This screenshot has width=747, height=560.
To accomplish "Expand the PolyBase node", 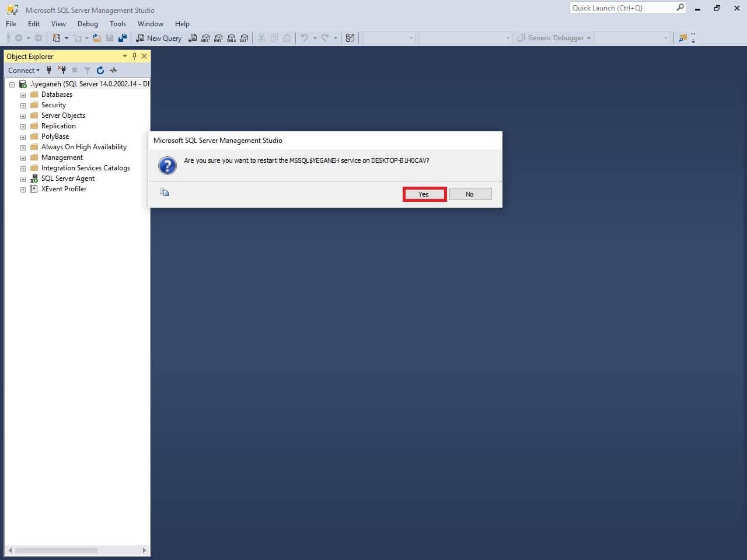I will (23, 137).
